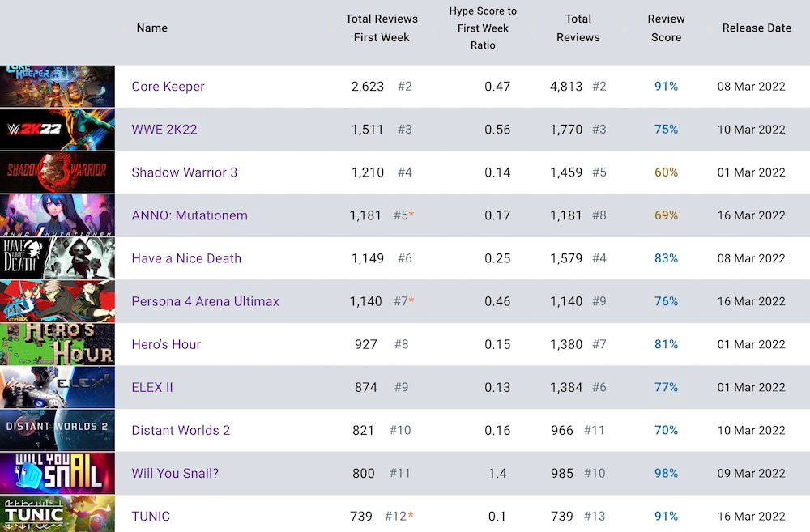This screenshot has width=810, height=532.
Task: Click Shadow Warrior 3's 60% review score
Action: (x=667, y=172)
